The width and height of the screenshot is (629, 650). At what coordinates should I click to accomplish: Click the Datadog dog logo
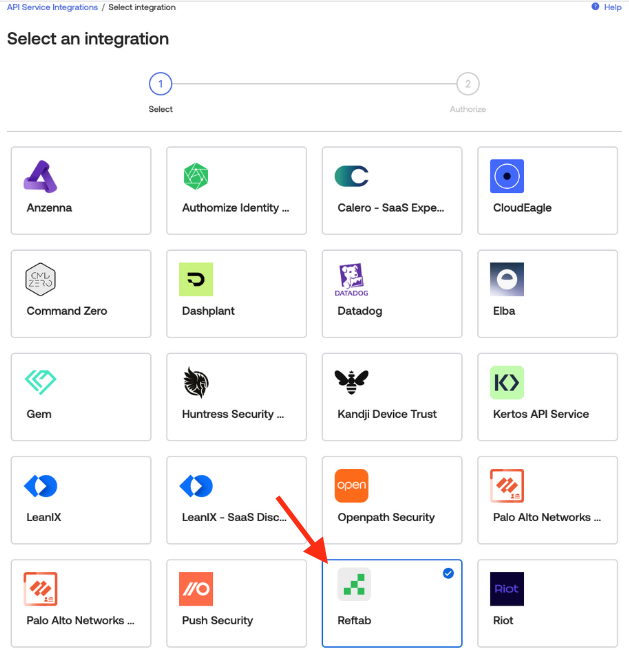point(352,280)
